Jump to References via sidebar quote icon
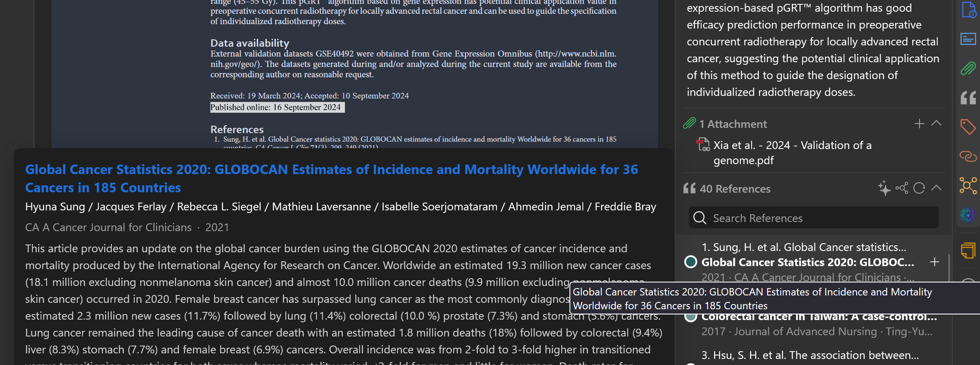The width and height of the screenshot is (980, 365). (x=968, y=98)
